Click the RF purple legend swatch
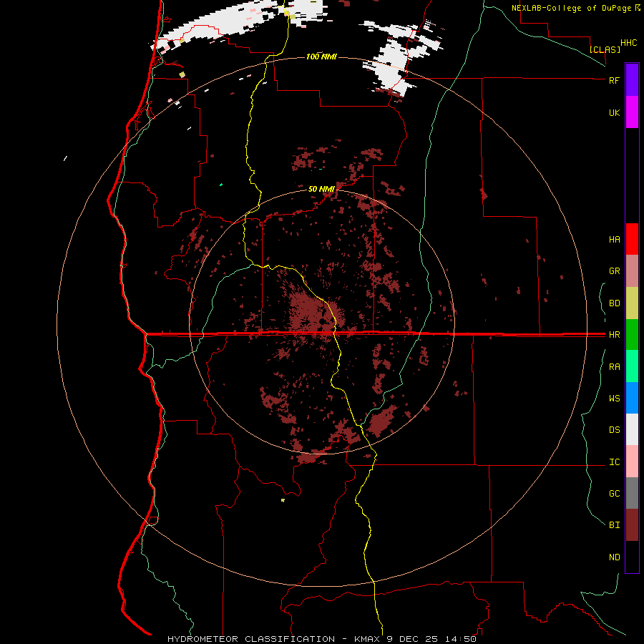The width and height of the screenshot is (644, 644). [x=632, y=80]
